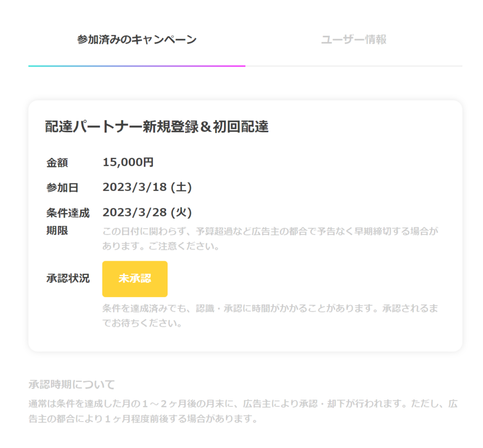This screenshot has height=448, width=483.
Task: Click the note about approval taking time
Action: (270, 315)
